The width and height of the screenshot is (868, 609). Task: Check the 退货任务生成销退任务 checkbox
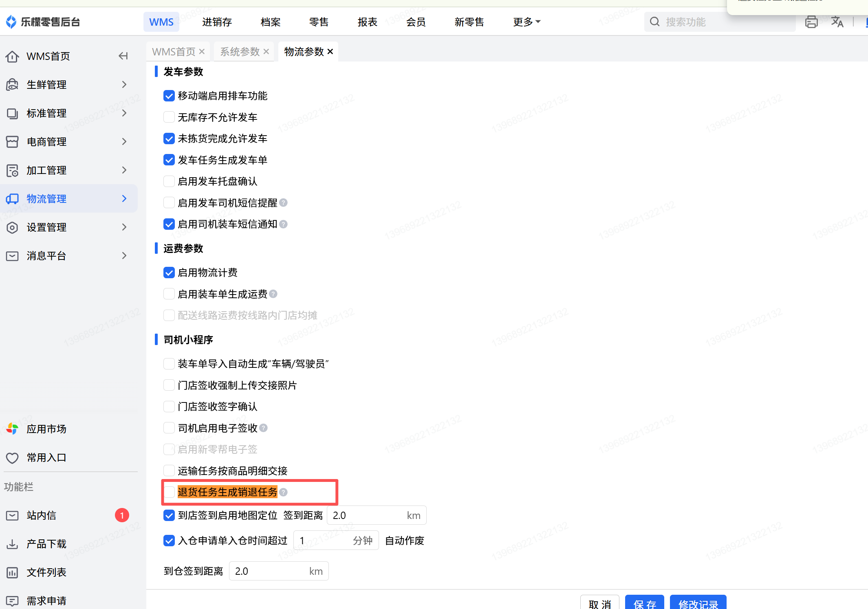click(169, 492)
